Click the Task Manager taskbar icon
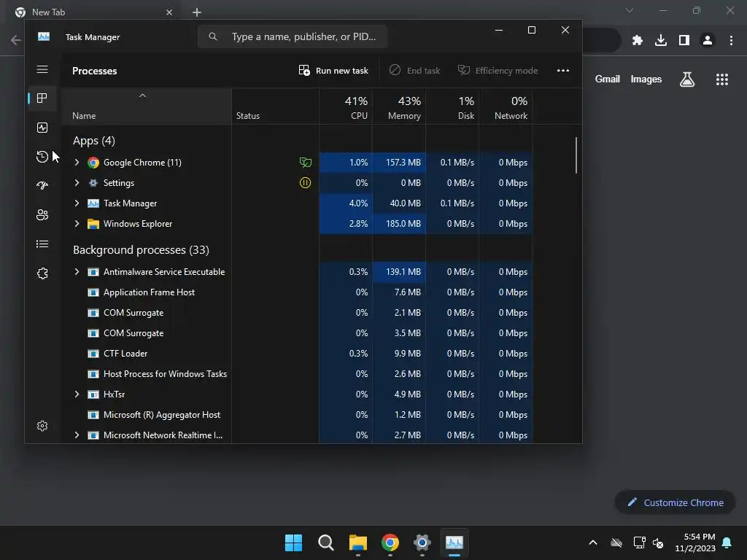747x560 pixels. pos(454,542)
